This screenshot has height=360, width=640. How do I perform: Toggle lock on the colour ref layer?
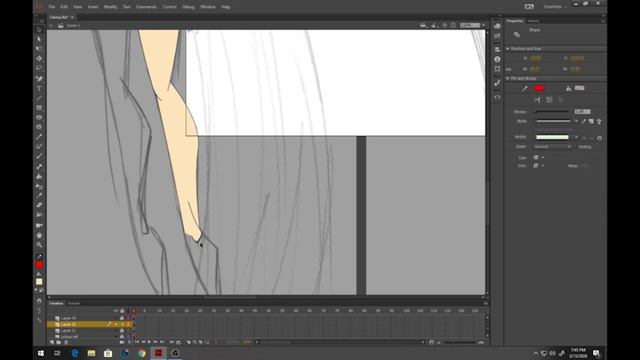(x=122, y=336)
